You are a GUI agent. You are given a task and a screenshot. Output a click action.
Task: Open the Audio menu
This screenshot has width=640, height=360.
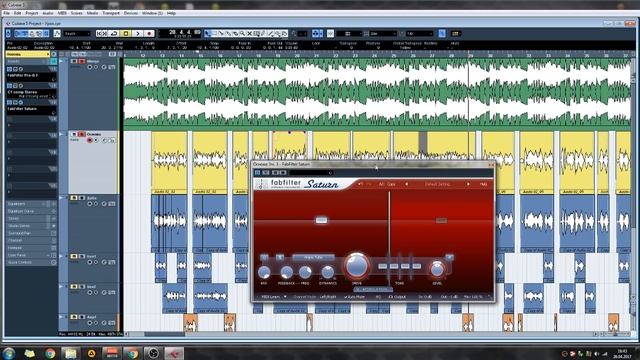click(48, 13)
